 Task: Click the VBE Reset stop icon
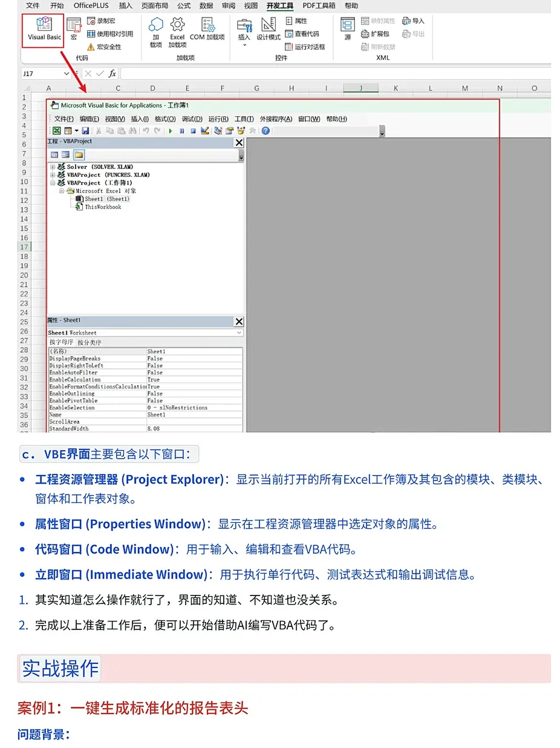click(194, 131)
